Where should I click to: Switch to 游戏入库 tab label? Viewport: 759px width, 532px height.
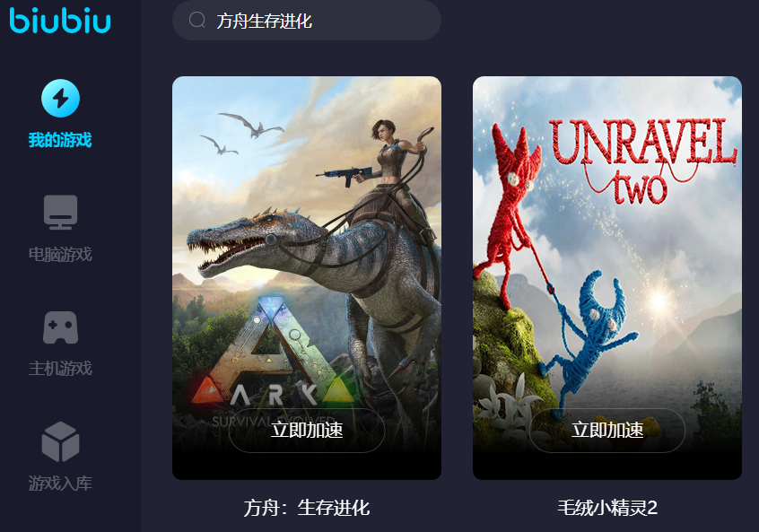60,484
